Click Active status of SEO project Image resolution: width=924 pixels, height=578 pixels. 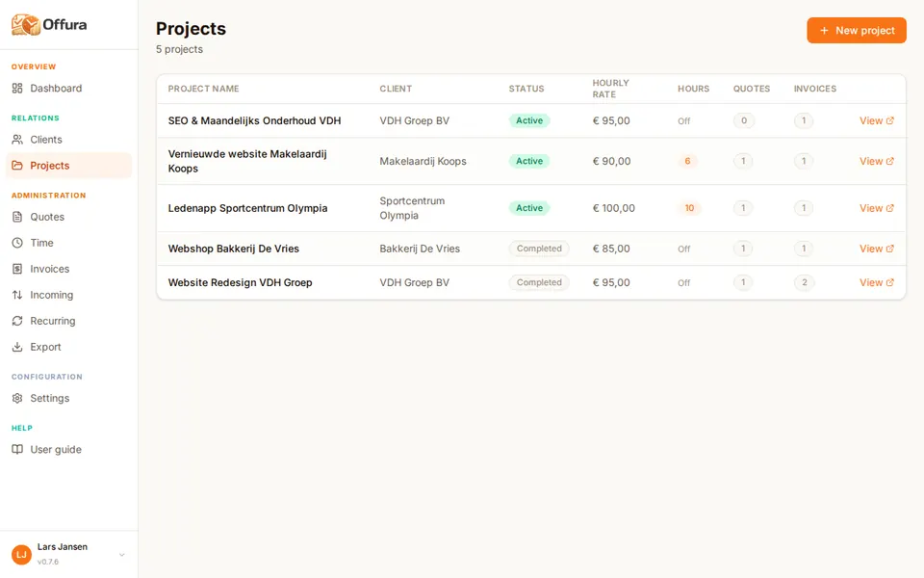tap(529, 121)
